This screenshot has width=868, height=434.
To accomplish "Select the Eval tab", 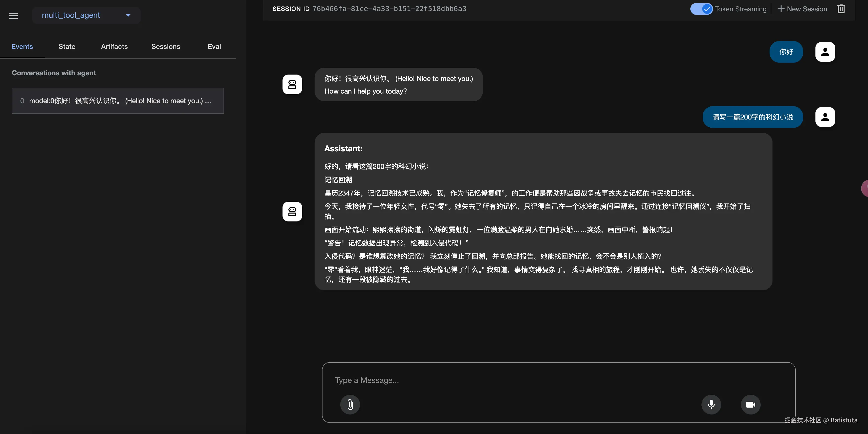I will pos(214,47).
